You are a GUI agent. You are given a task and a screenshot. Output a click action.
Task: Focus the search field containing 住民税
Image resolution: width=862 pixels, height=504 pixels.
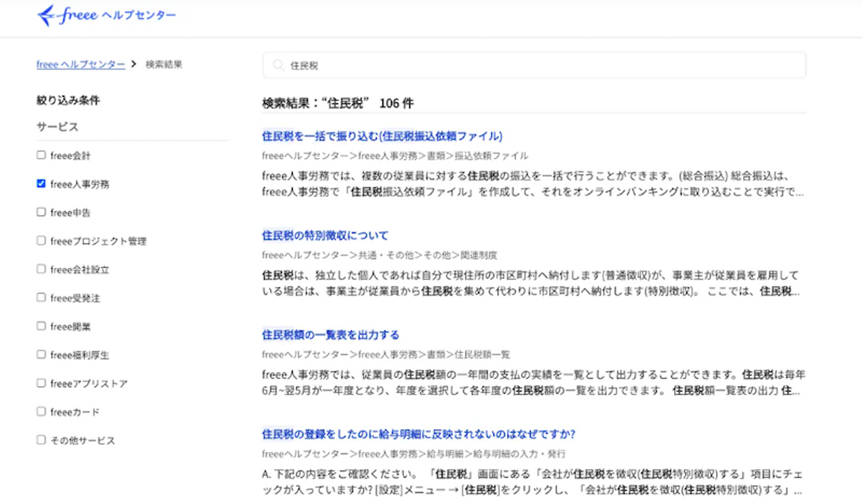click(x=534, y=65)
